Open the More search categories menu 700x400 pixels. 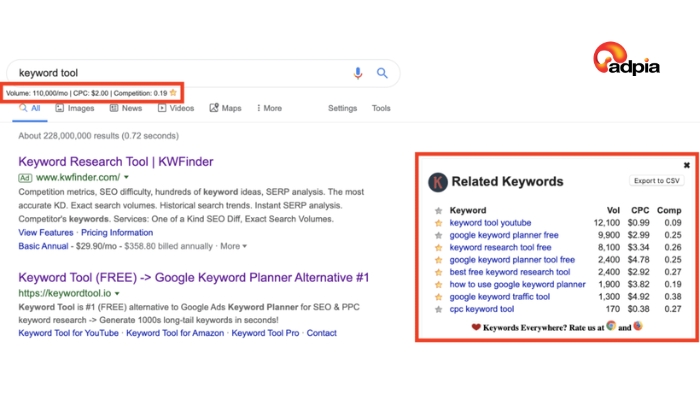coord(269,108)
